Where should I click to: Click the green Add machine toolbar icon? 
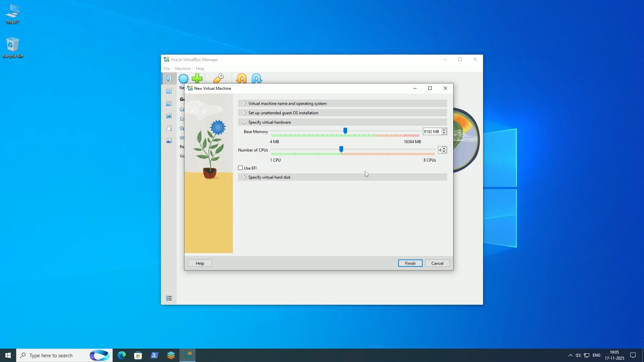coord(197,78)
